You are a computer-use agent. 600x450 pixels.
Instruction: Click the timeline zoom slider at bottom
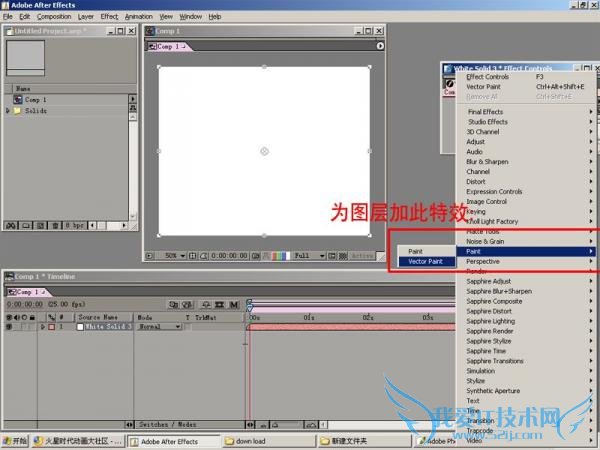[x=286, y=424]
